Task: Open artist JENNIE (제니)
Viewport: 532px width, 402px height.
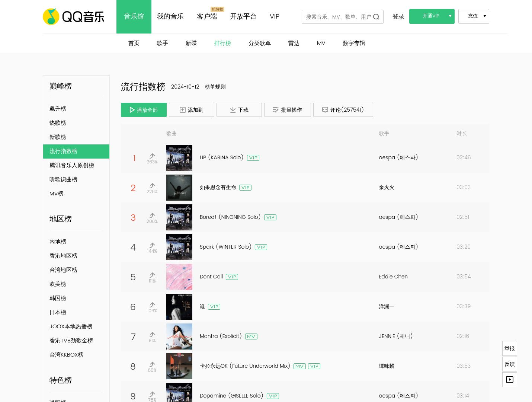Action: (395, 336)
